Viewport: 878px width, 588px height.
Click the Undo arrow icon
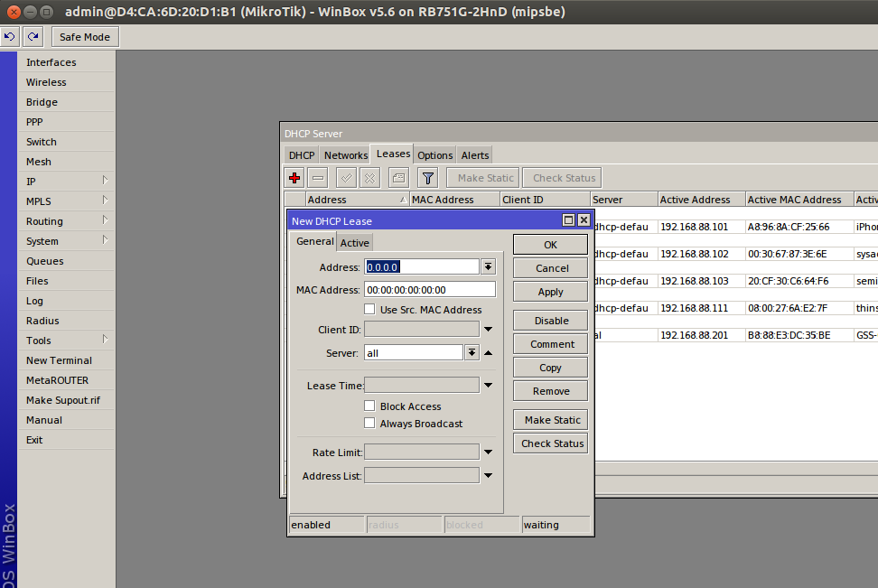click(10, 37)
